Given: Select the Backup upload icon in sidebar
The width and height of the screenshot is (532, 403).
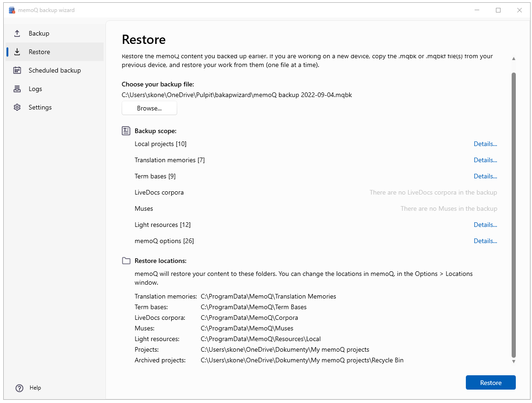Looking at the screenshot, I should pos(17,33).
